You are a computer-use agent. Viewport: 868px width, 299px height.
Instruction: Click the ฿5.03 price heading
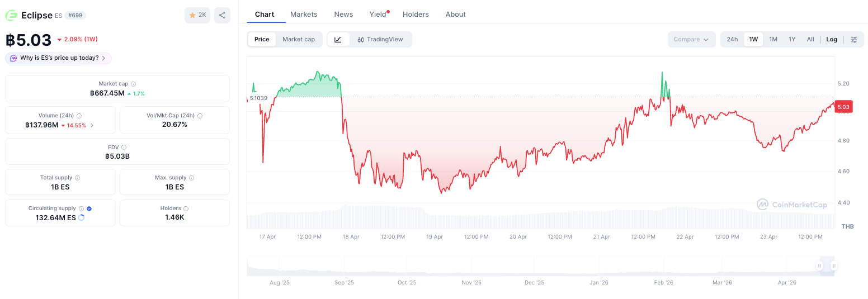(x=29, y=40)
